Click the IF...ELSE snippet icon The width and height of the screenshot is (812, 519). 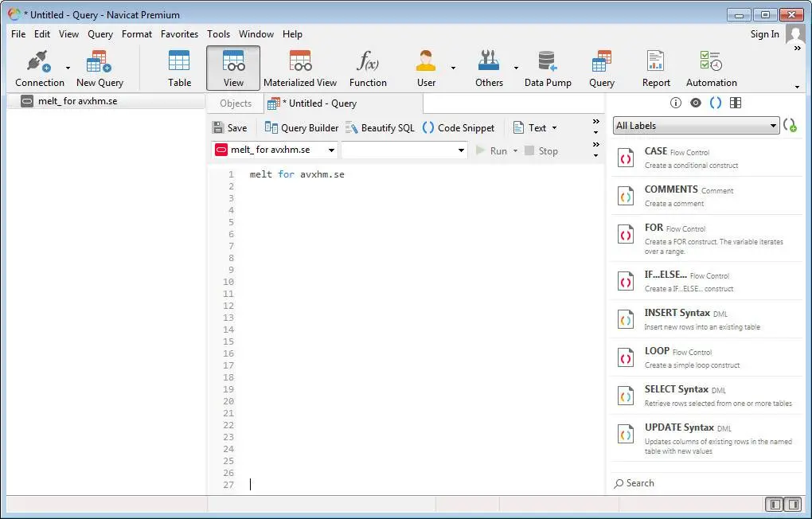[x=626, y=281]
